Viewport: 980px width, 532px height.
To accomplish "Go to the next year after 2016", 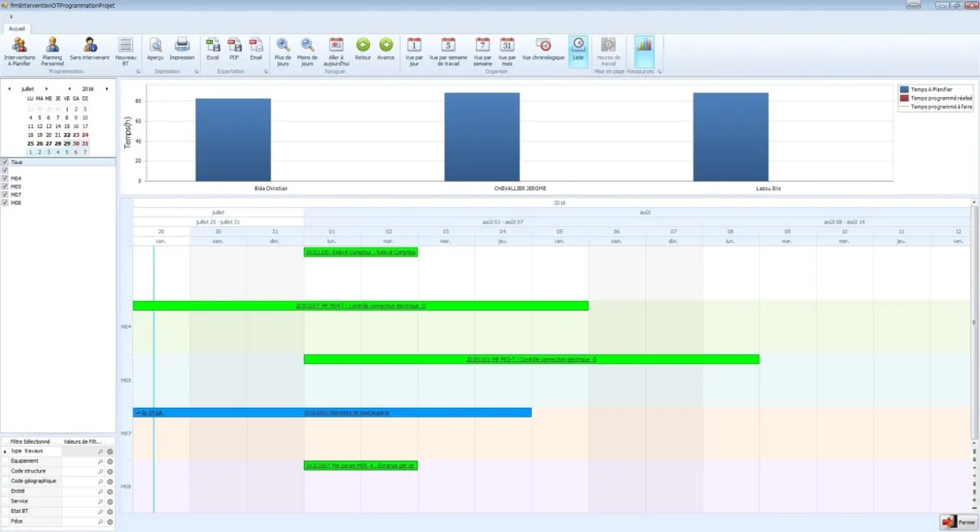I will pyautogui.click(x=106, y=88).
